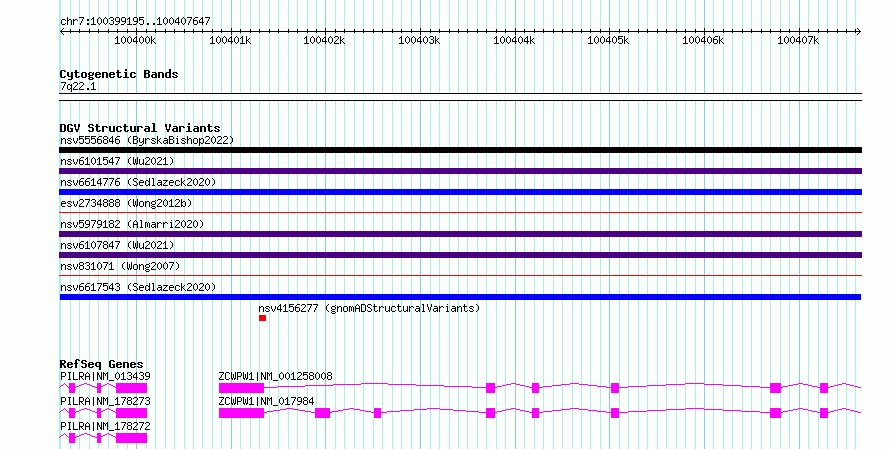Select the small red nsv4156277 variant square
The height and width of the screenshot is (449, 890).
coord(262,318)
